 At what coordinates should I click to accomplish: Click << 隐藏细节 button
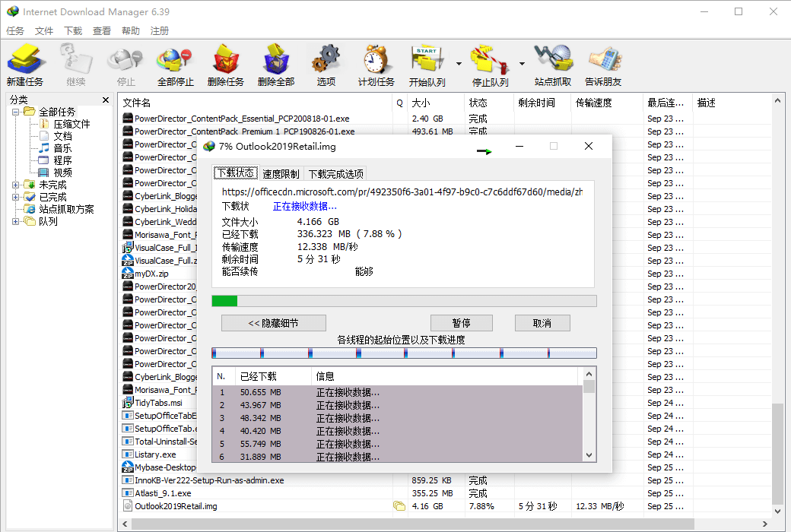[x=273, y=323]
